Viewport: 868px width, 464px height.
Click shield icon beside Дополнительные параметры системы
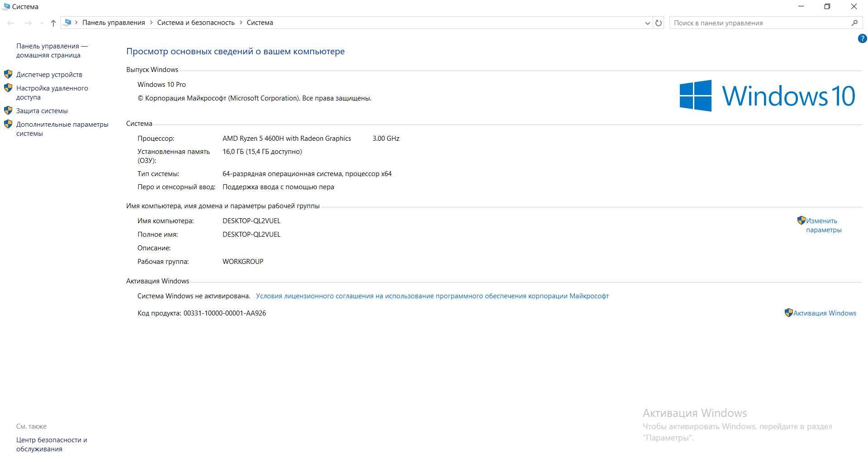click(8, 124)
